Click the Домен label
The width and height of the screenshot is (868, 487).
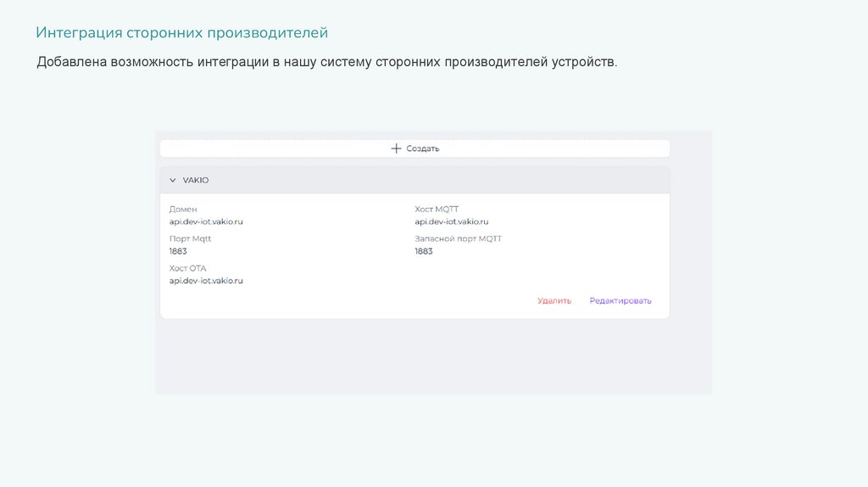pos(183,210)
